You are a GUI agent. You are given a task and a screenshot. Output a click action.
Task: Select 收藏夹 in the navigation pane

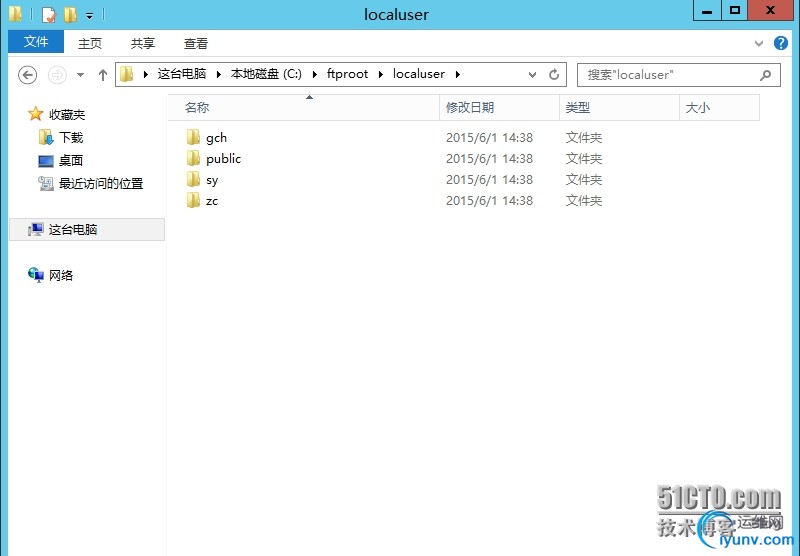pos(67,114)
